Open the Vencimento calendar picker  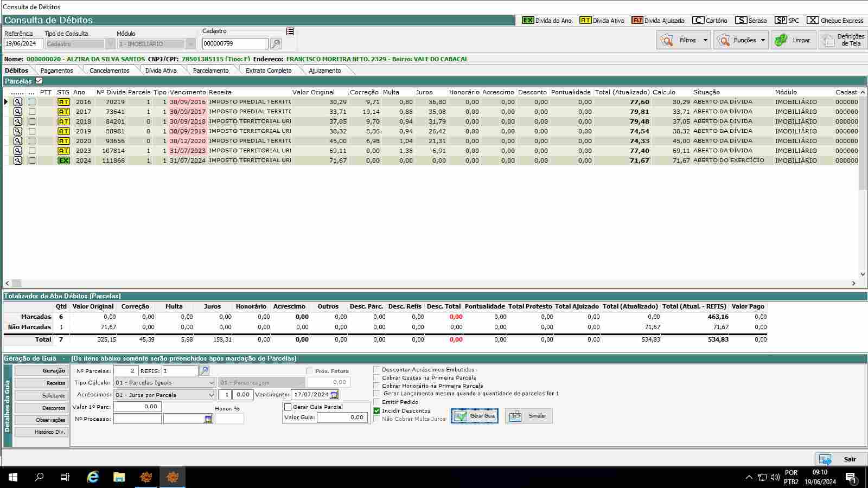tap(334, 395)
